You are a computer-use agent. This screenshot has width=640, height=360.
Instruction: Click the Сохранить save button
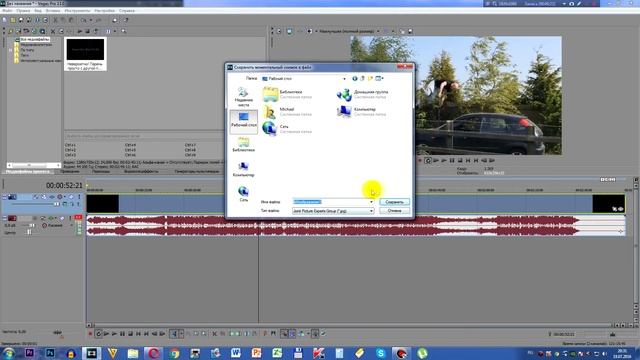[x=394, y=202]
